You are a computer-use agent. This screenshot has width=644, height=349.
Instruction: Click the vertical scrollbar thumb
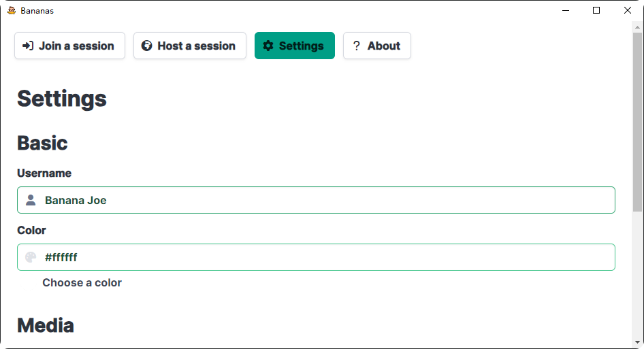coord(637,122)
